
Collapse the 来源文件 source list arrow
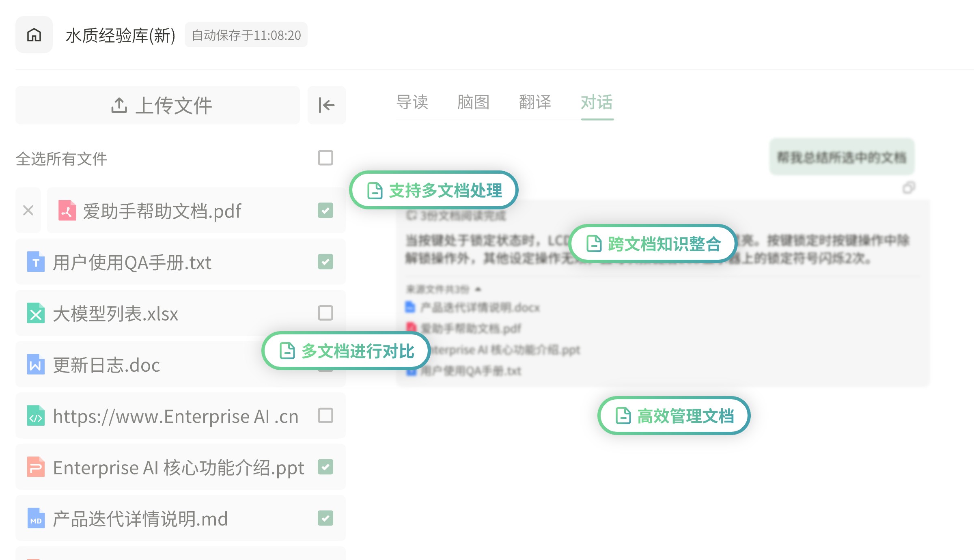point(478,289)
